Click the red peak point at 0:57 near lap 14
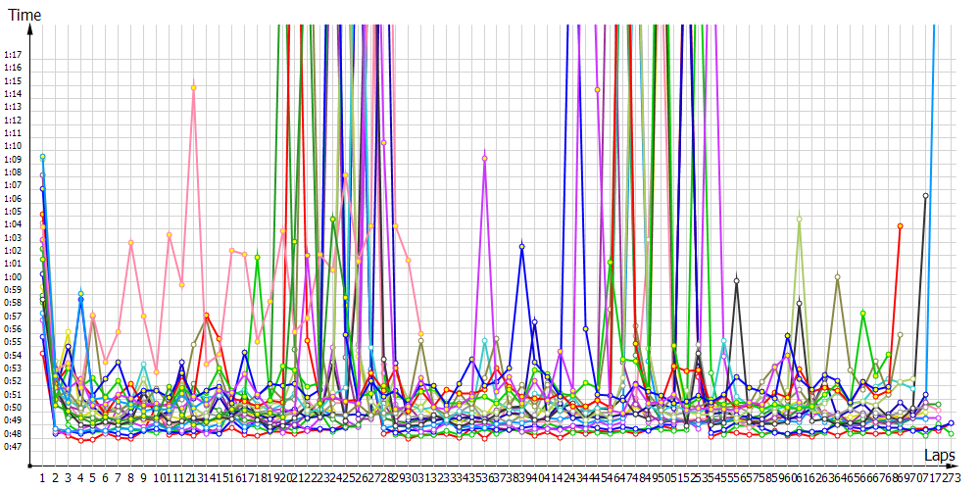Screen dimensions: 980x490 coord(207,315)
